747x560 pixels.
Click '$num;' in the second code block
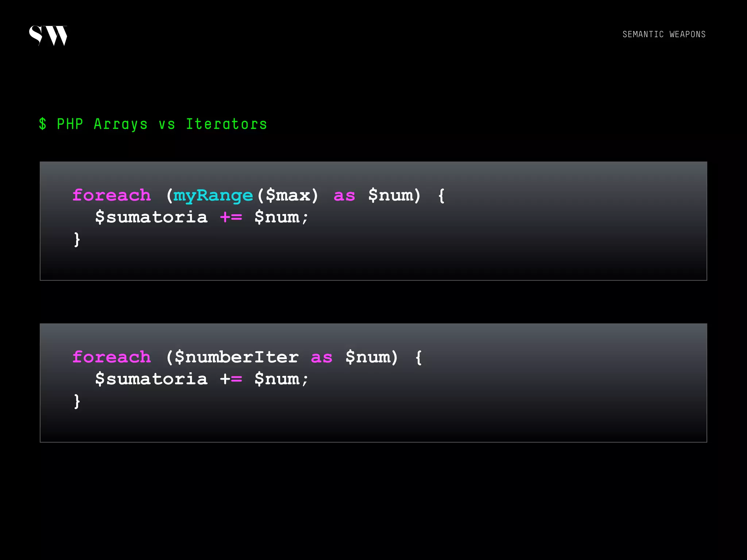click(282, 379)
